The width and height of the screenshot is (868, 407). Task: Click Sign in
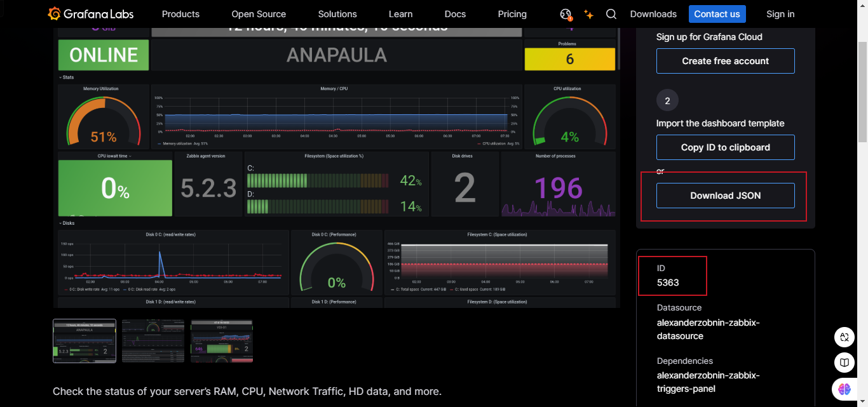(x=780, y=14)
